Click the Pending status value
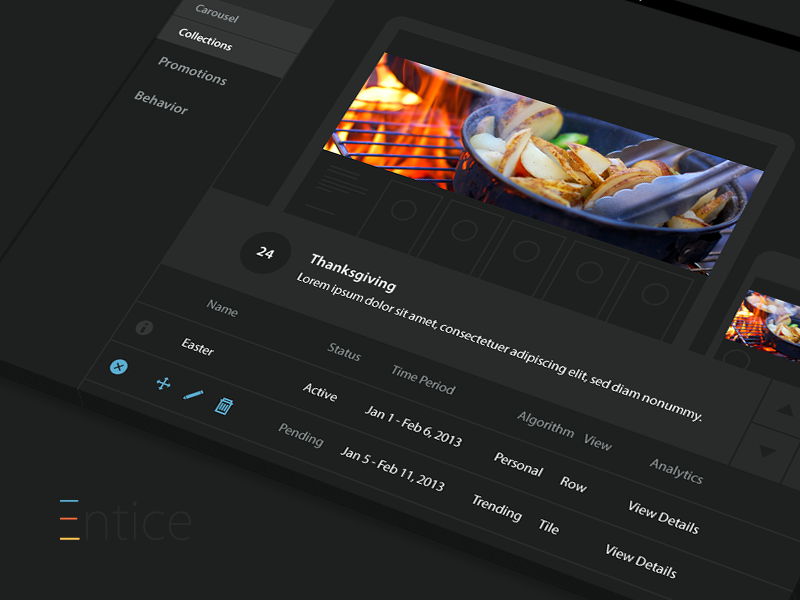This screenshot has height=600, width=800. 301,435
